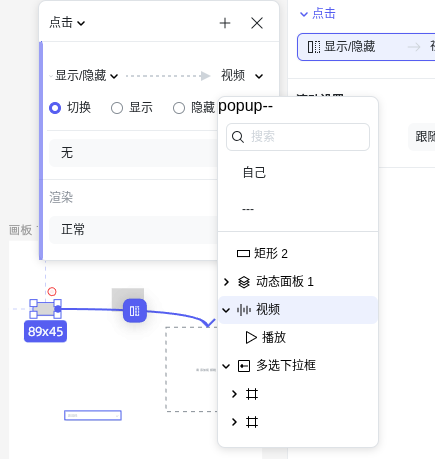Open the 显示/隐藏 action dropdown
This screenshot has width=435, height=459.
(x=86, y=76)
